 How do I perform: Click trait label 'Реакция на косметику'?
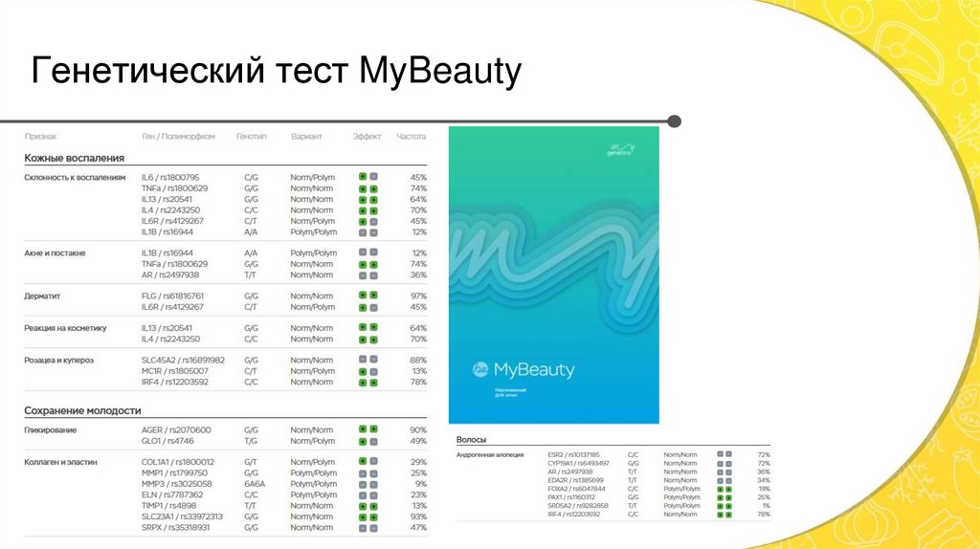point(66,328)
